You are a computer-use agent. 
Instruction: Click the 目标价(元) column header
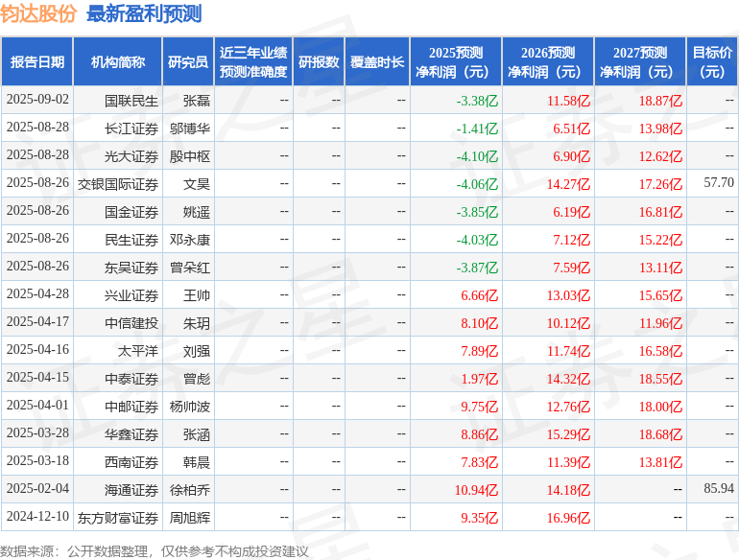tap(712, 61)
